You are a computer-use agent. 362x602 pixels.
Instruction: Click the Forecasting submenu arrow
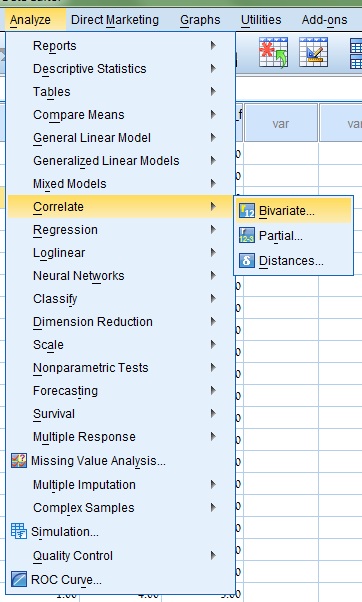pos(213,391)
